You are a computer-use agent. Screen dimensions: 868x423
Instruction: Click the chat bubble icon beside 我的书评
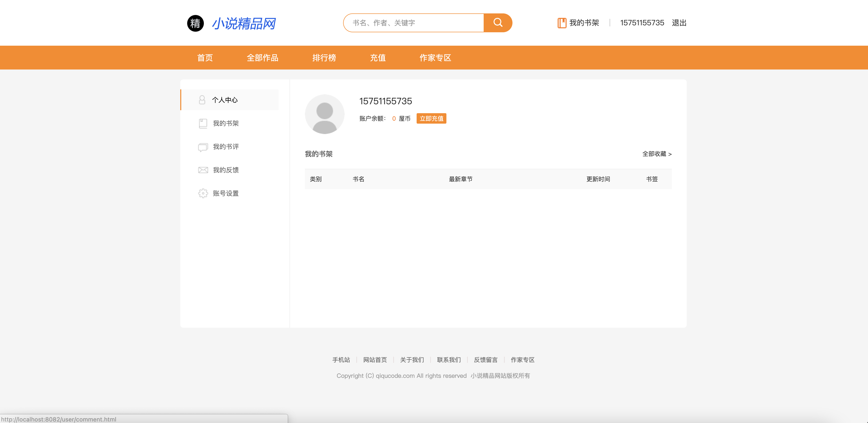coord(203,147)
